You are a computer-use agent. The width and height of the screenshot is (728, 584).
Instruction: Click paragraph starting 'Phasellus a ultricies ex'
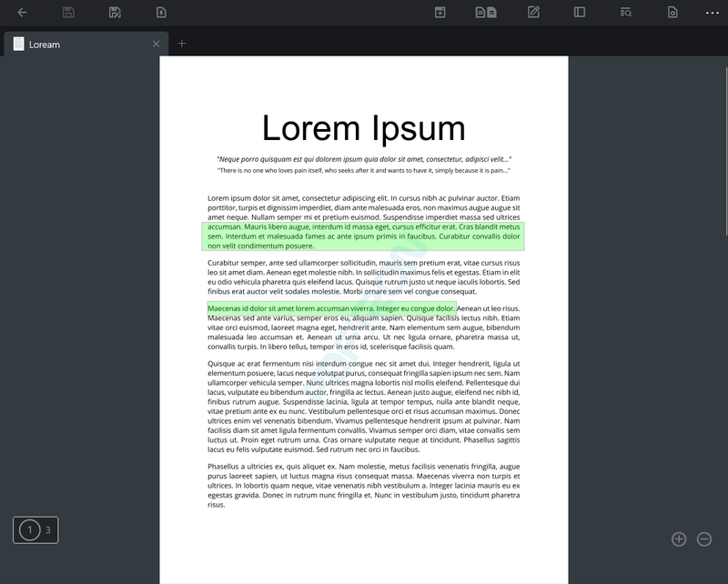click(x=363, y=486)
